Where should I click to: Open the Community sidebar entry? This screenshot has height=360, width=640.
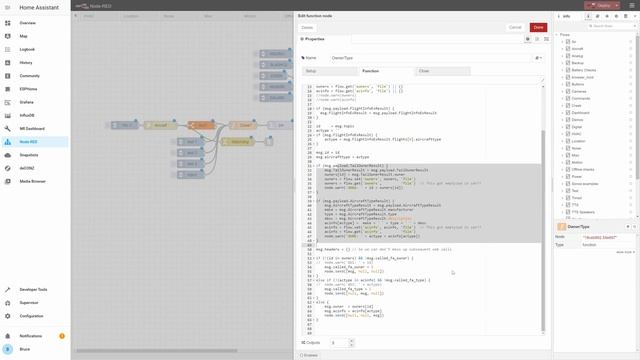click(x=35, y=76)
